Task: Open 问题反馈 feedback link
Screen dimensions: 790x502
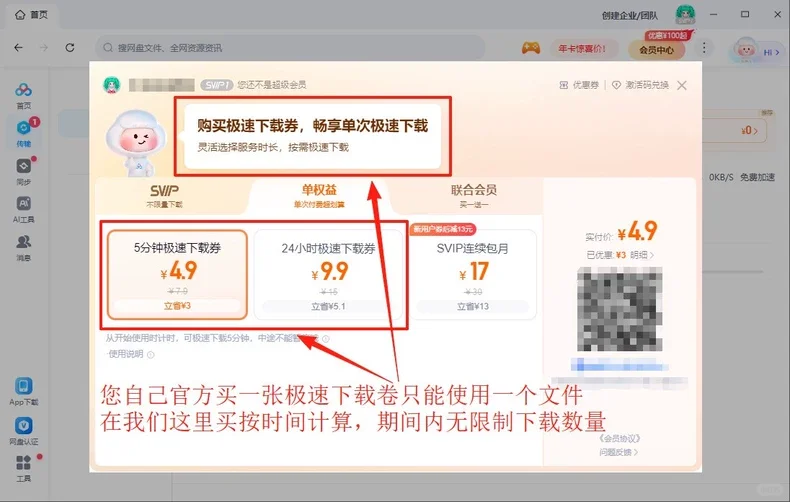Action: click(x=619, y=452)
